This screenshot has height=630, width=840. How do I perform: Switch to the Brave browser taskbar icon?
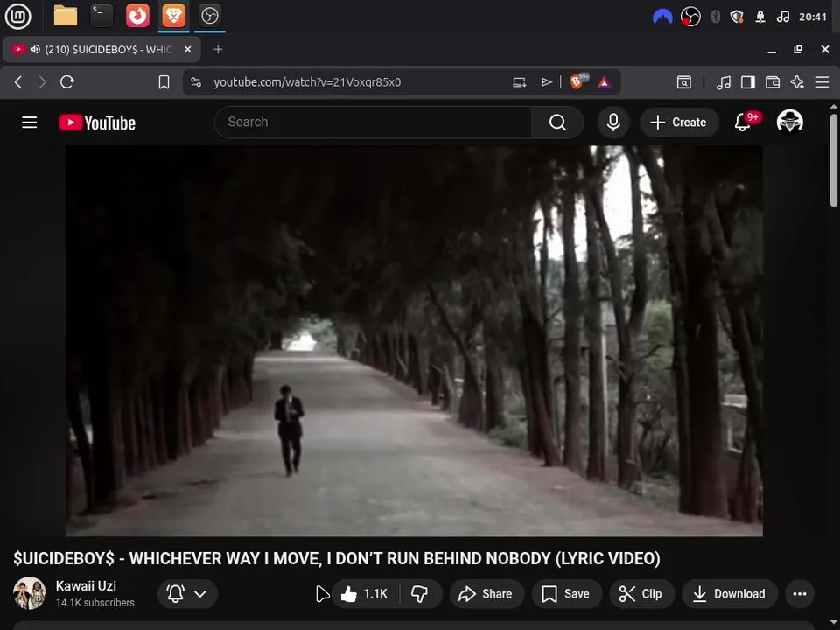tap(173, 16)
